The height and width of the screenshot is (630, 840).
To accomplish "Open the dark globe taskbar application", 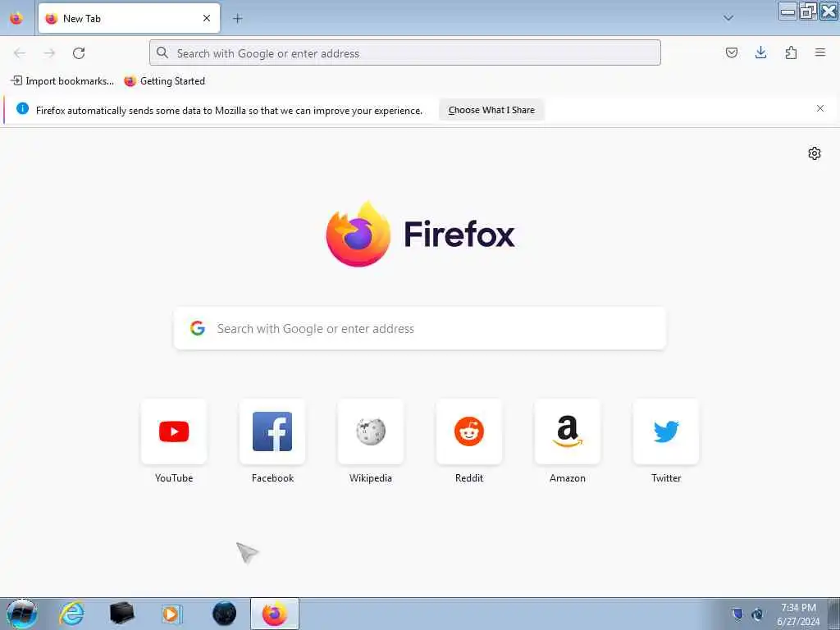I will [224, 614].
